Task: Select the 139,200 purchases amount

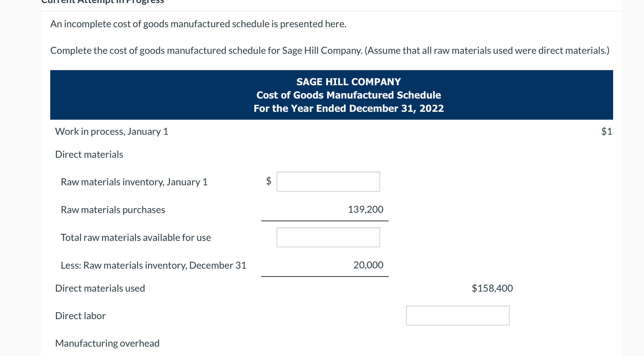Action: [x=366, y=209]
